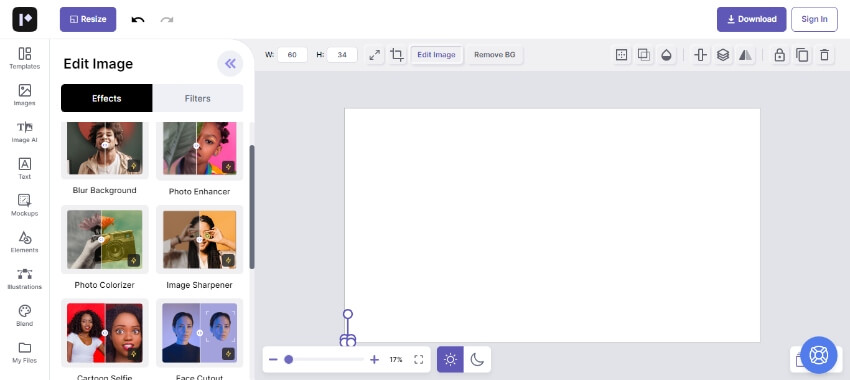Switch to dark mode with moon icon
850x380 pixels.
tap(477, 359)
